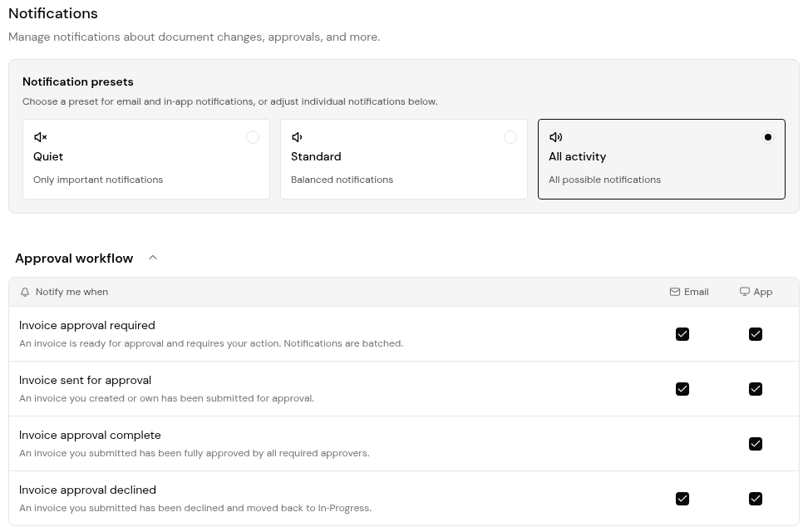This screenshot has height=532, width=803.
Task: Choose the Standard preset card title
Action: coord(316,156)
